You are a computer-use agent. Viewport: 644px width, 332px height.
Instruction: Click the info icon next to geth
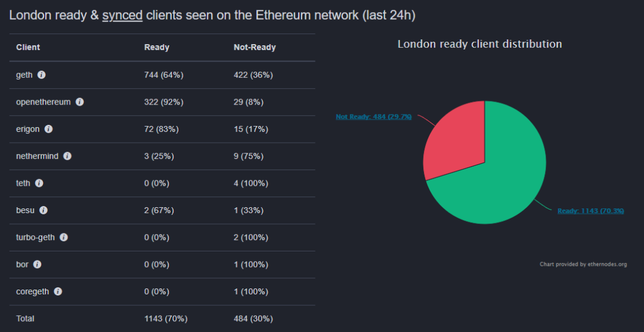point(41,75)
